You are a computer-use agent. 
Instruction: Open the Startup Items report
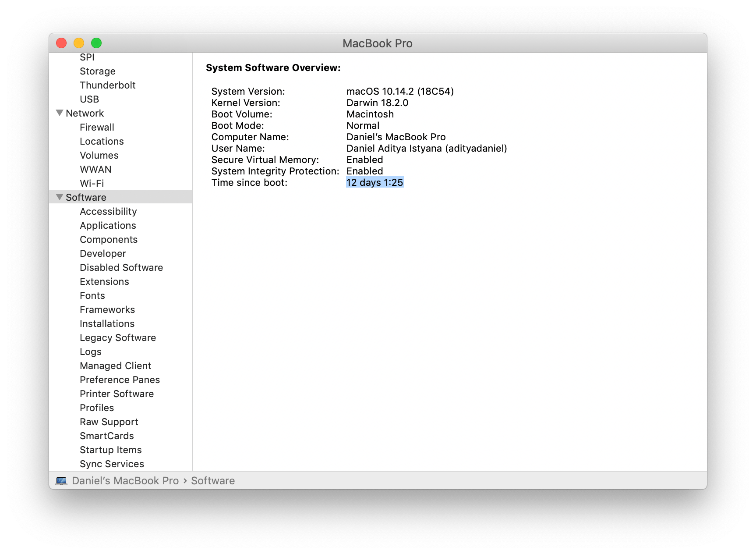(110, 450)
